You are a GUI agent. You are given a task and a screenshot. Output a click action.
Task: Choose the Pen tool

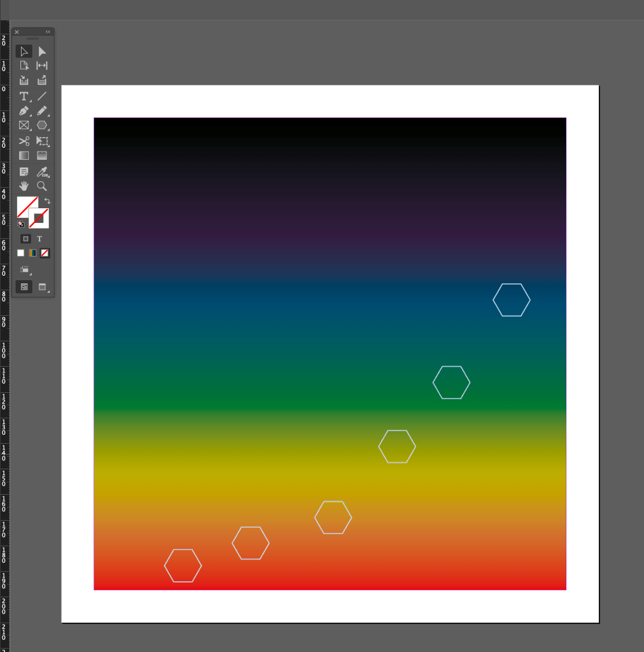click(x=24, y=111)
